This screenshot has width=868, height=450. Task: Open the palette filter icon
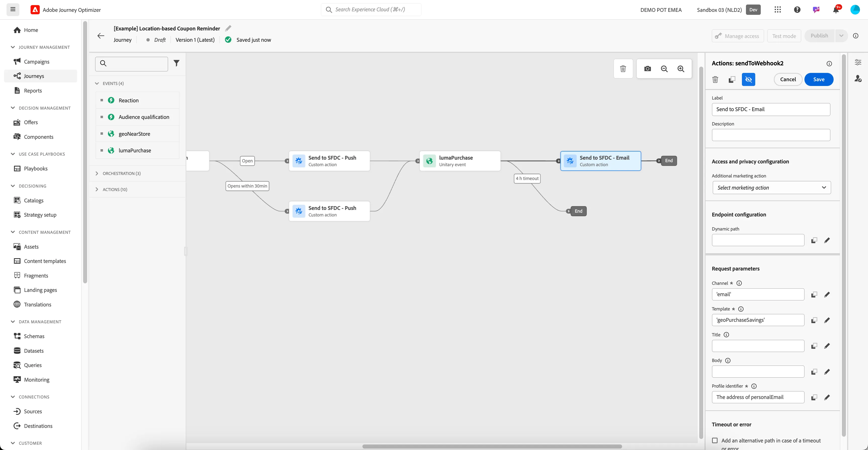point(176,63)
